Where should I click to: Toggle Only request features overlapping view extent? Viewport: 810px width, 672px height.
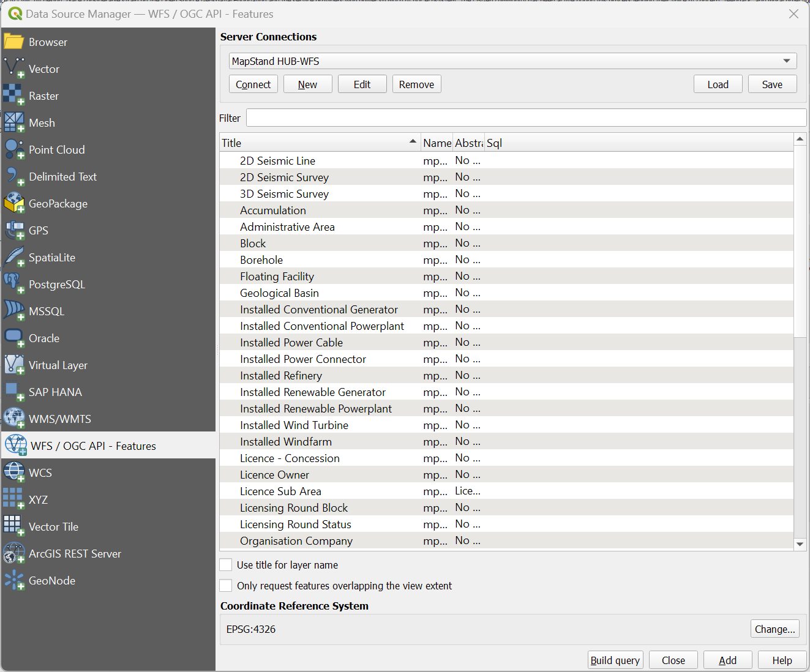(x=226, y=586)
